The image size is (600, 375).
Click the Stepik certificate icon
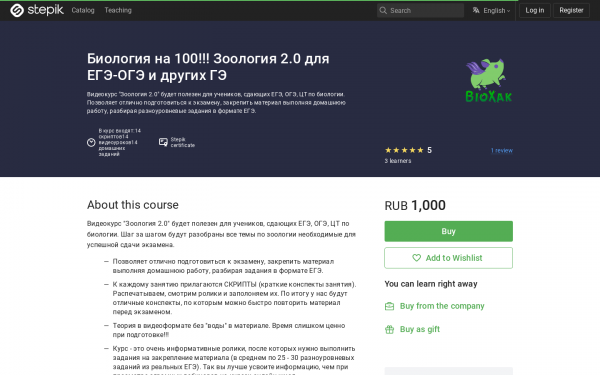[163, 142]
